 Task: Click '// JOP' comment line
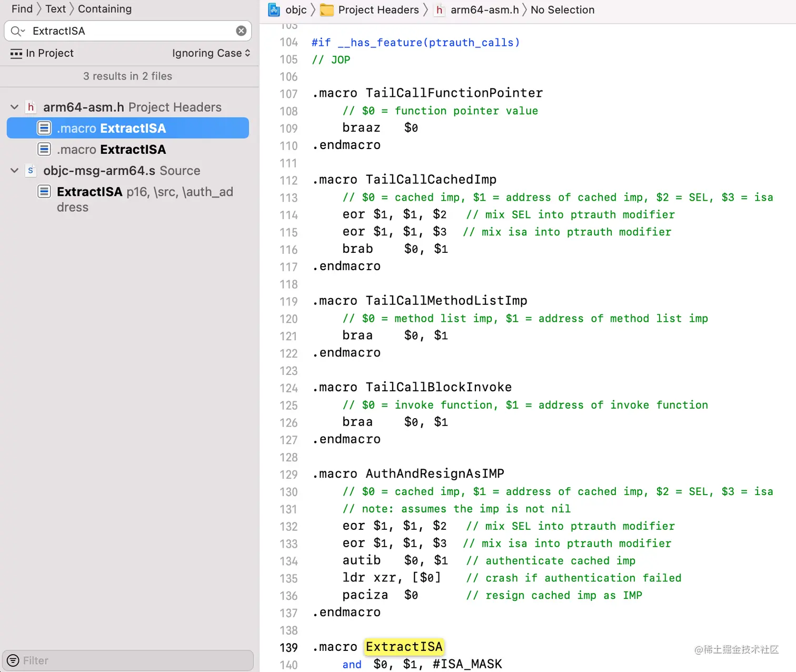331,60
